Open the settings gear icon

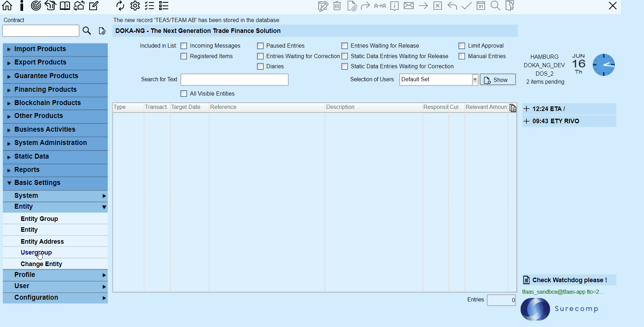tap(135, 6)
